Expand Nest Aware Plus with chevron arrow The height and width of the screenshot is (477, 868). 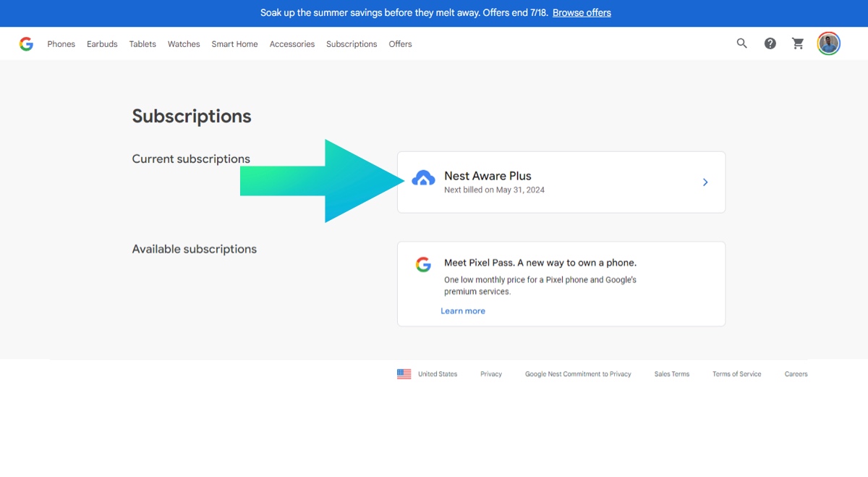705,182
